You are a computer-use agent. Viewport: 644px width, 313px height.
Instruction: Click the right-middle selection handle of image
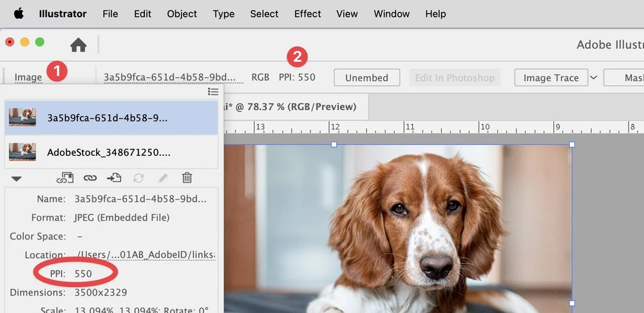click(x=572, y=303)
